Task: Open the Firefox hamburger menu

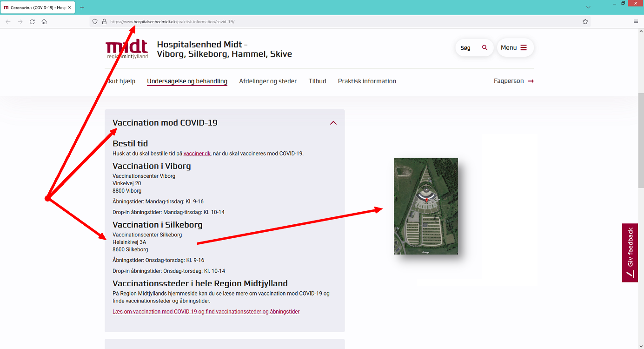Action: point(636,21)
